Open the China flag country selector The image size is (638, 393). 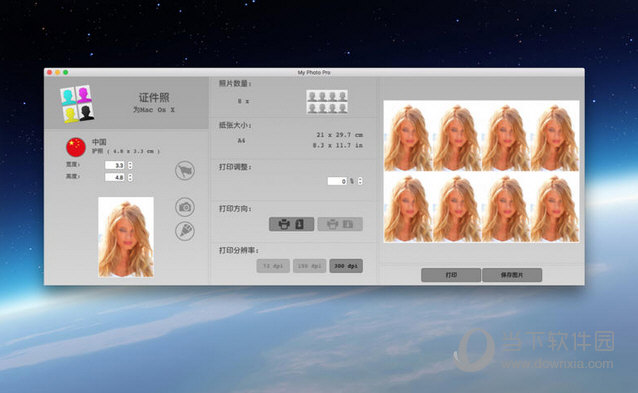click(x=76, y=147)
